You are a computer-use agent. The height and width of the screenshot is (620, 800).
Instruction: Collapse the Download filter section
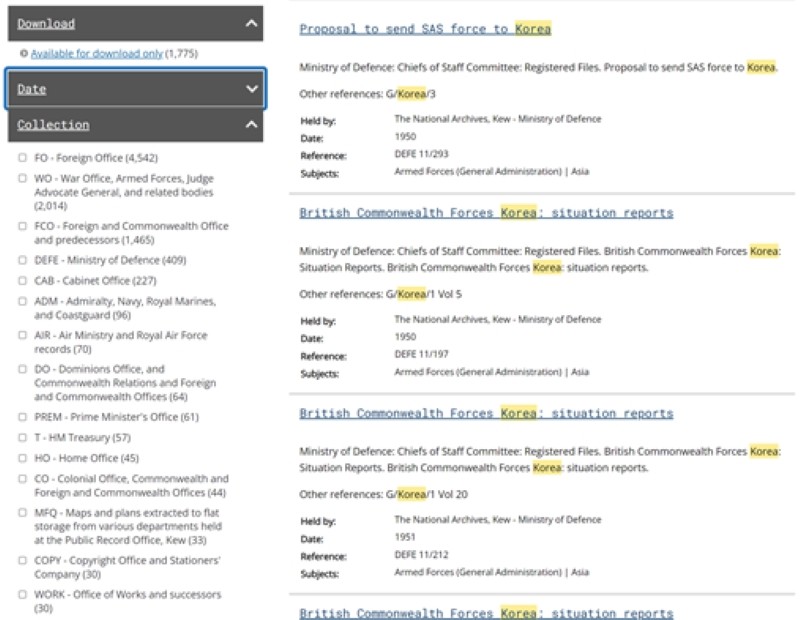click(251, 23)
